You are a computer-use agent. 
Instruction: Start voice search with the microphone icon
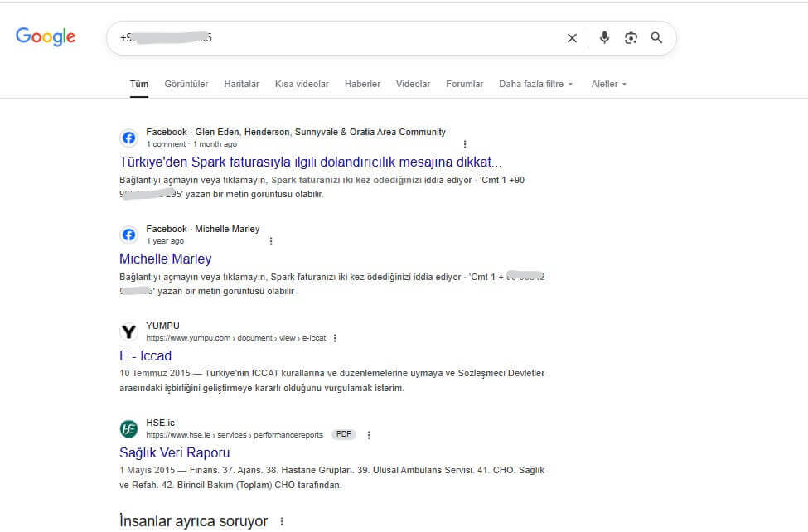click(x=604, y=37)
